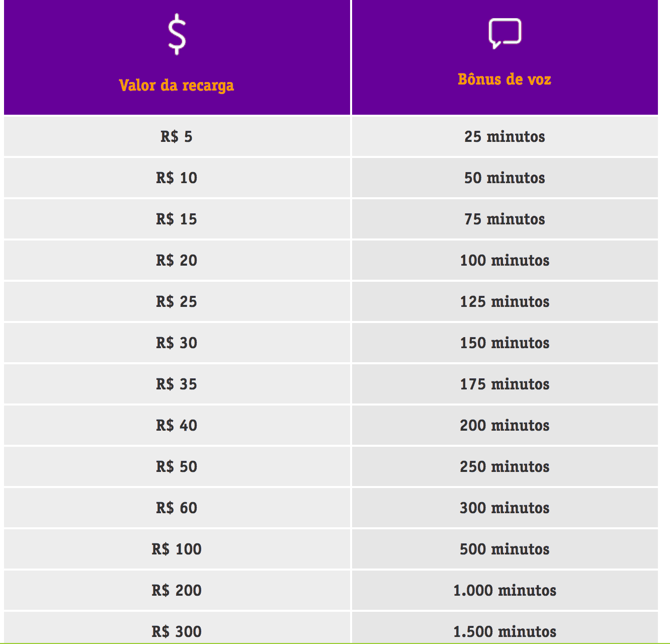
Task: Click the 500 minutos bonus cell
Action: point(505,549)
